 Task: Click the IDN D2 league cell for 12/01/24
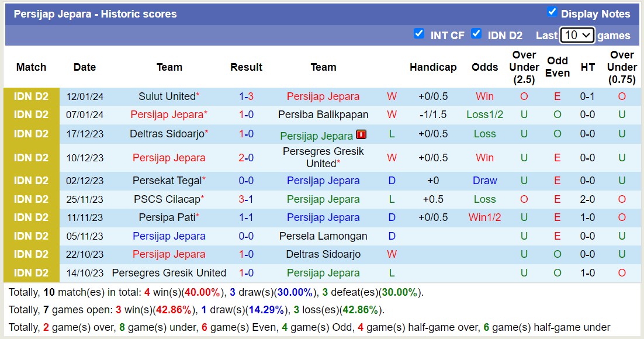(32, 96)
